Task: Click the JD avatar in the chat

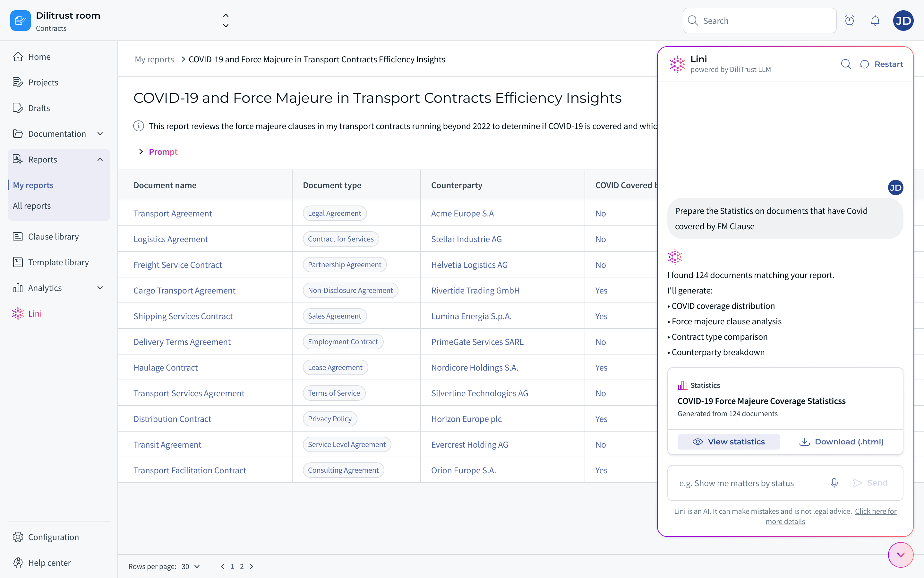Action: click(895, 187)
